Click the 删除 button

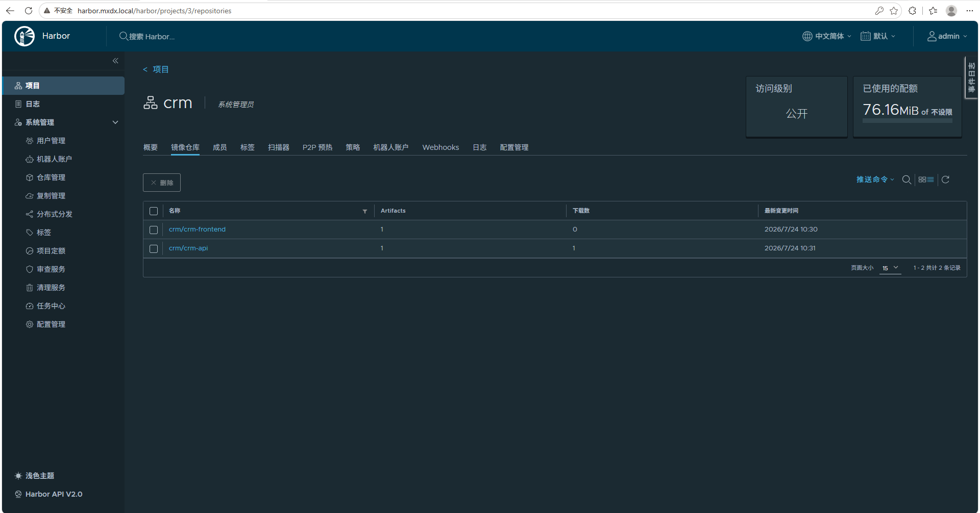[162, 183]
